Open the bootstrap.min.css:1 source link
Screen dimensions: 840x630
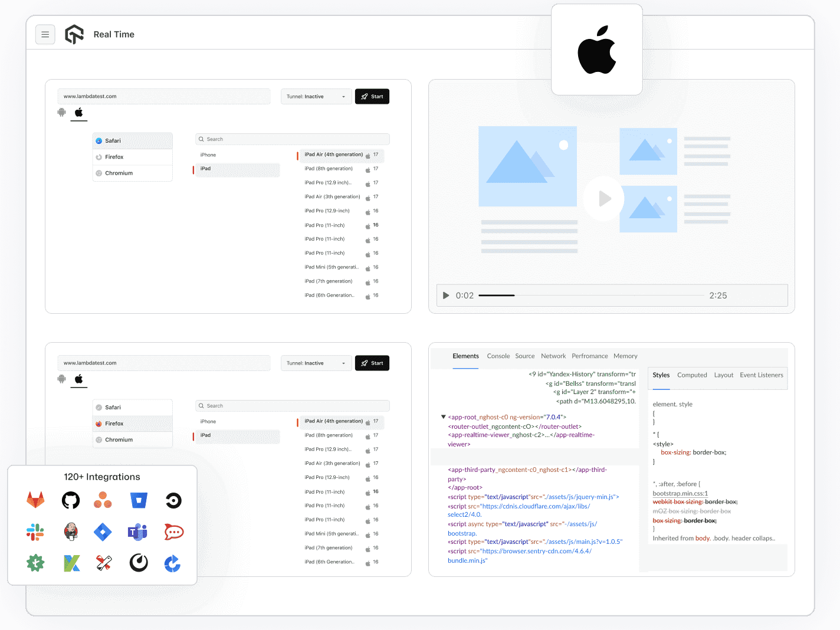click(x=680, y=494)
